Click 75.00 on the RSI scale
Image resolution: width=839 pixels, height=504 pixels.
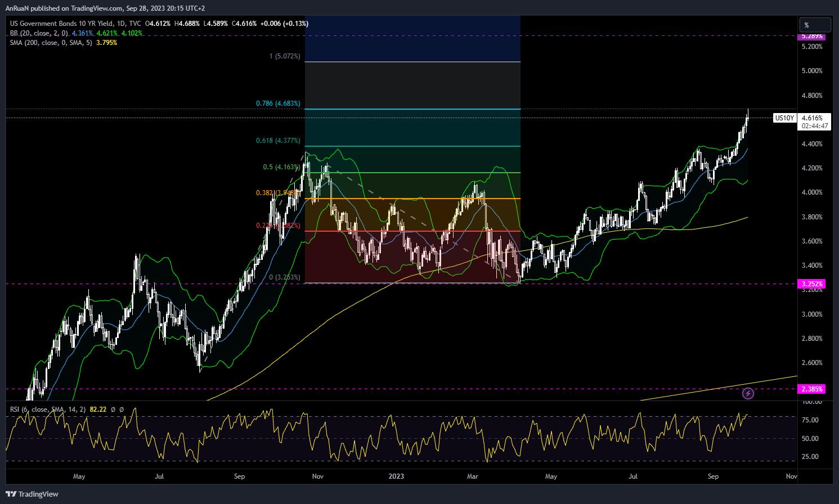pyautogui.click(x=810, y=420)
